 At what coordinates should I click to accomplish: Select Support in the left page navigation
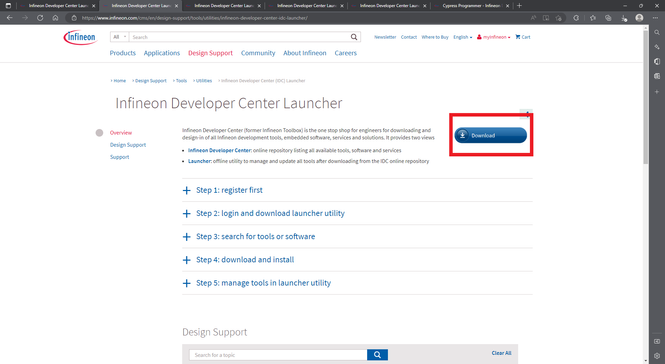coord(119,157)
